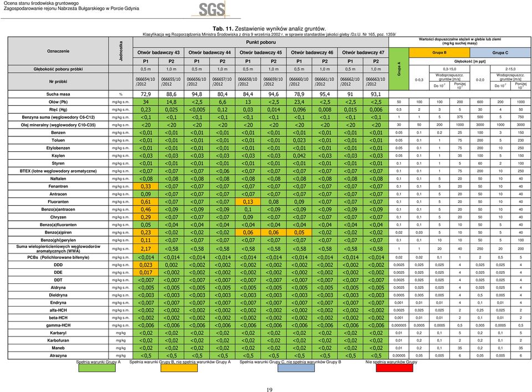Click the 'Otwór badawczy 45' column header
Screen dimensions: 532x392
click(x=260, y=53)
